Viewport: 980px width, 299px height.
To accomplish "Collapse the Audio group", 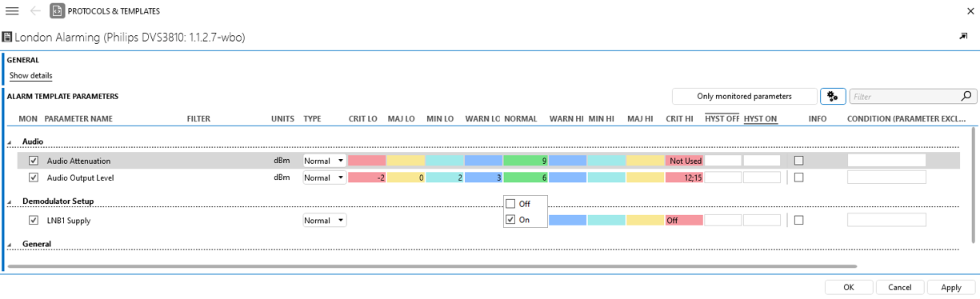I will tap(10, 143).
